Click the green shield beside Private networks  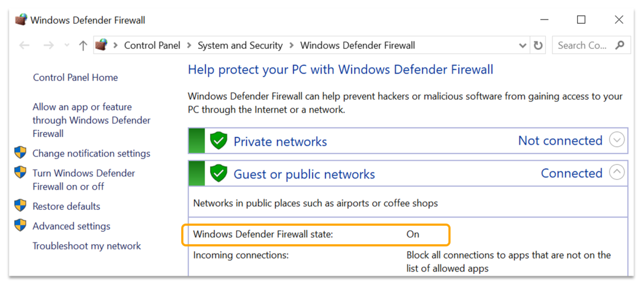[x=218, y=141]
